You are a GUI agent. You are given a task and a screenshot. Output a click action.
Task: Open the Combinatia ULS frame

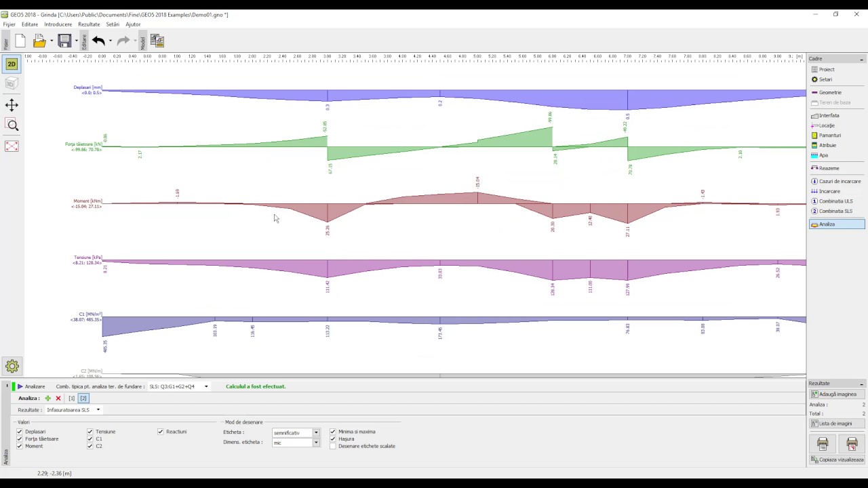pos(837,201)
